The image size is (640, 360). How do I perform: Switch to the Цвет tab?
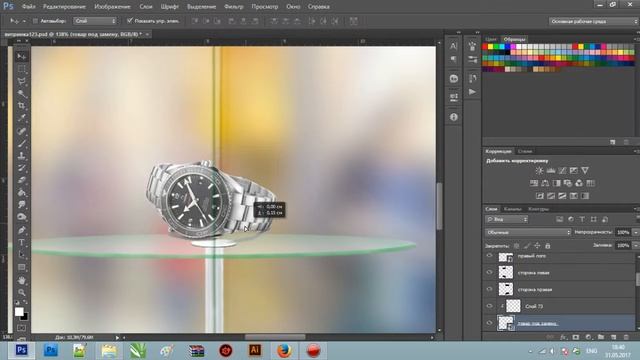click(491, 39)
